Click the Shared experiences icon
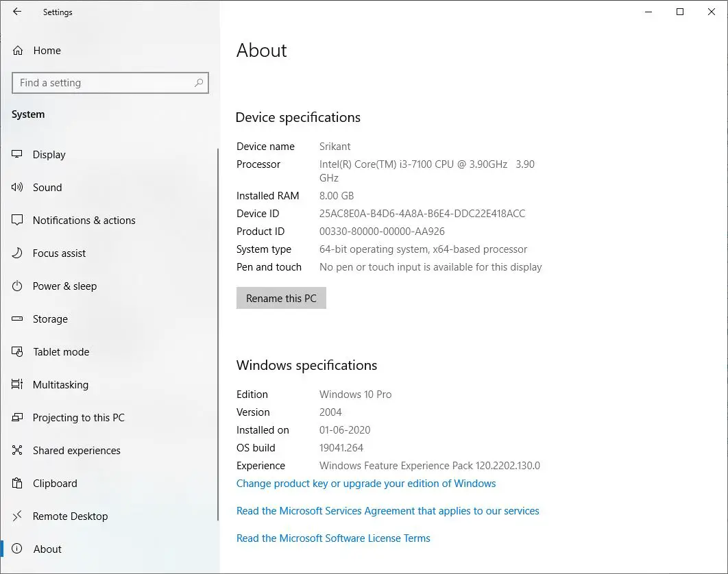The height and width of the screenshot is (574, 728). coord(17,450)
